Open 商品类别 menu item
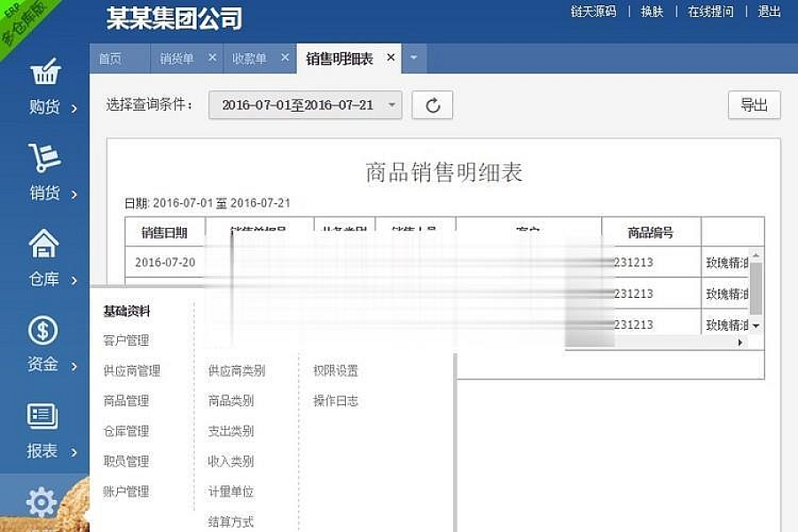This screenshot has height=532, width=798. (231, 401)
